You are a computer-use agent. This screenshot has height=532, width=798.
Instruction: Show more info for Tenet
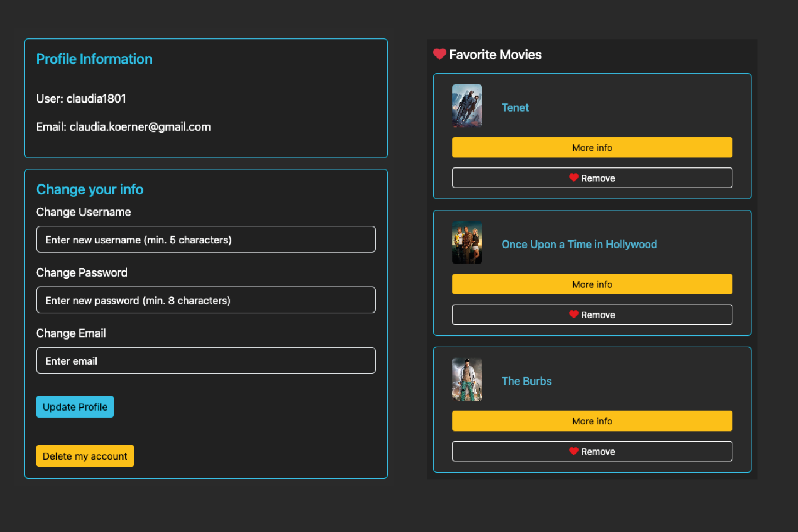click(592, 147)
